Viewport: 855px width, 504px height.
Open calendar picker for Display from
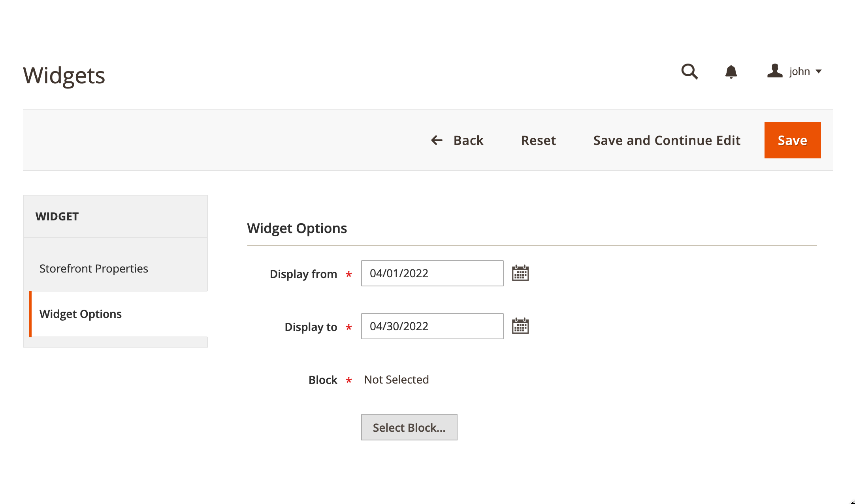coord(520,273)
